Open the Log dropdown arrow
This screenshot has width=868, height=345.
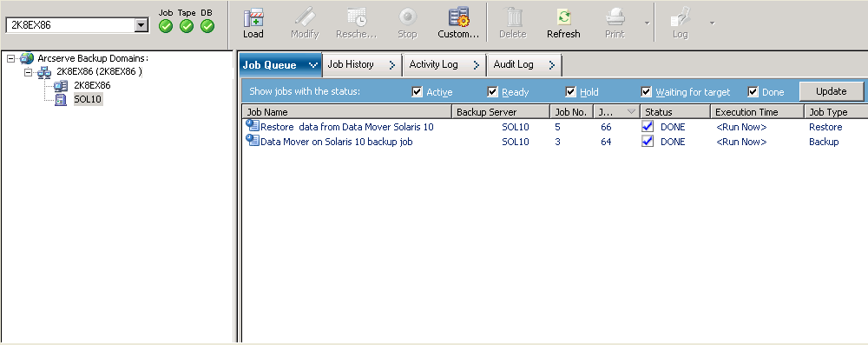click(712, 23)
